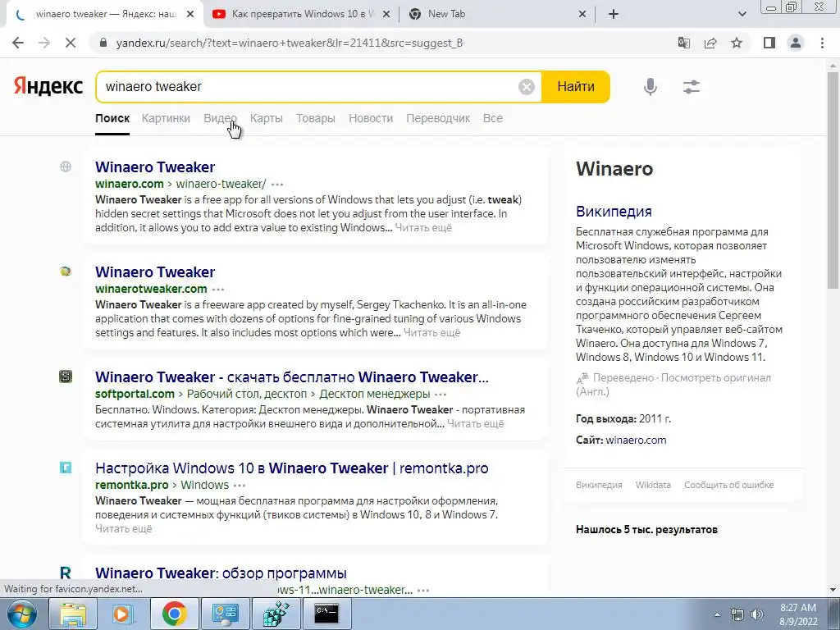Select the Переводчик search tab
840x630 pixels.
pos(438,118)
